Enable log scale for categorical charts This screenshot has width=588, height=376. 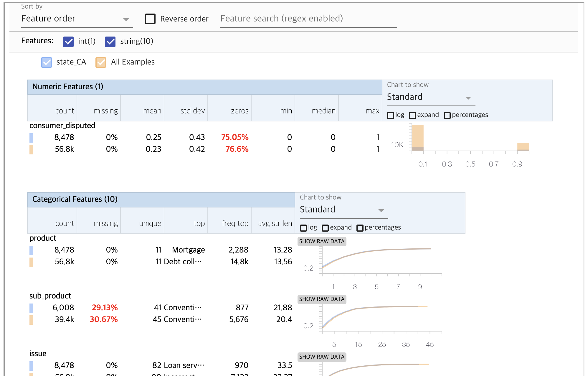coord(303,228)
